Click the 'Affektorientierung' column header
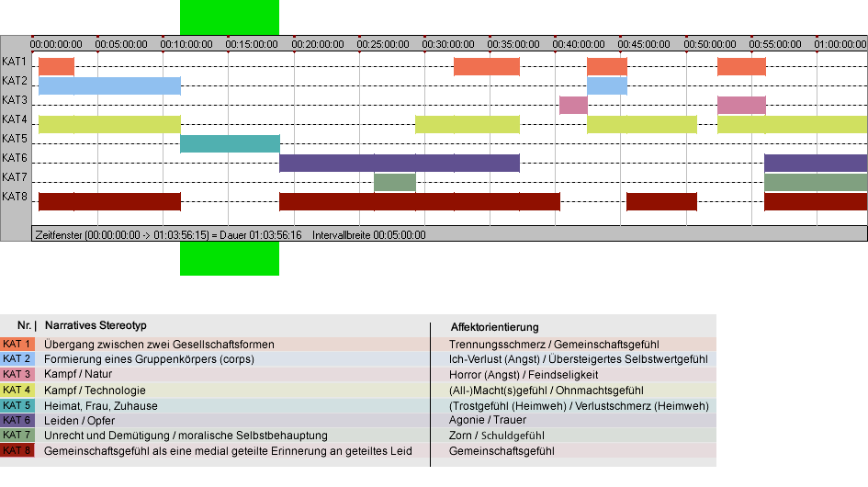 pos(494,327)
